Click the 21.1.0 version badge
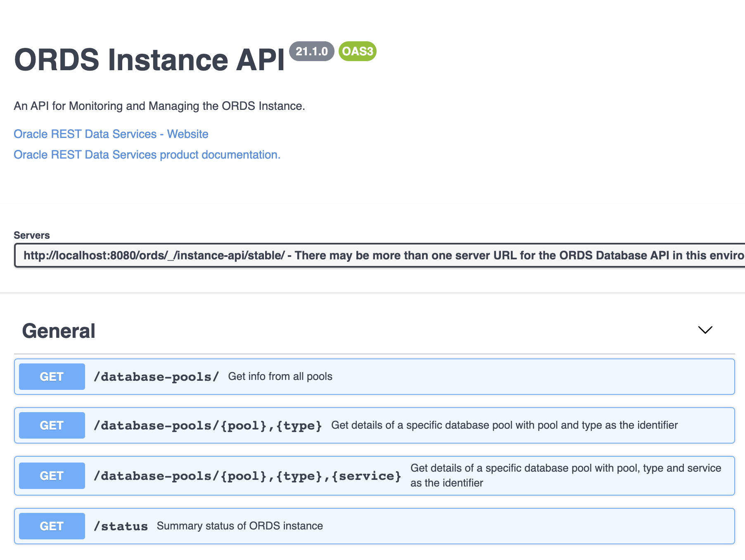The width and height of the screenshot is (745, 560). pyautogui.click(x=312, y=51)
